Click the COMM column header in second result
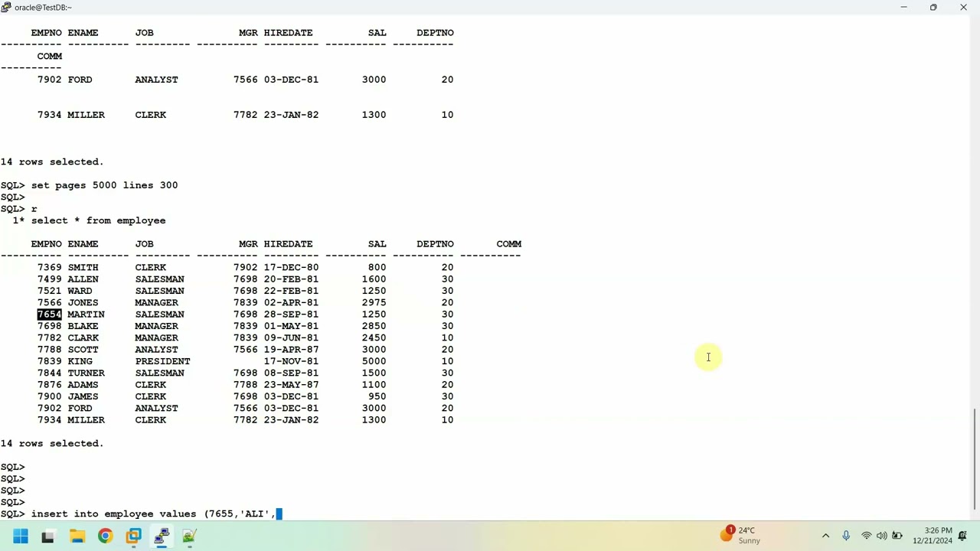980x551 pixels. coord(508,244)
